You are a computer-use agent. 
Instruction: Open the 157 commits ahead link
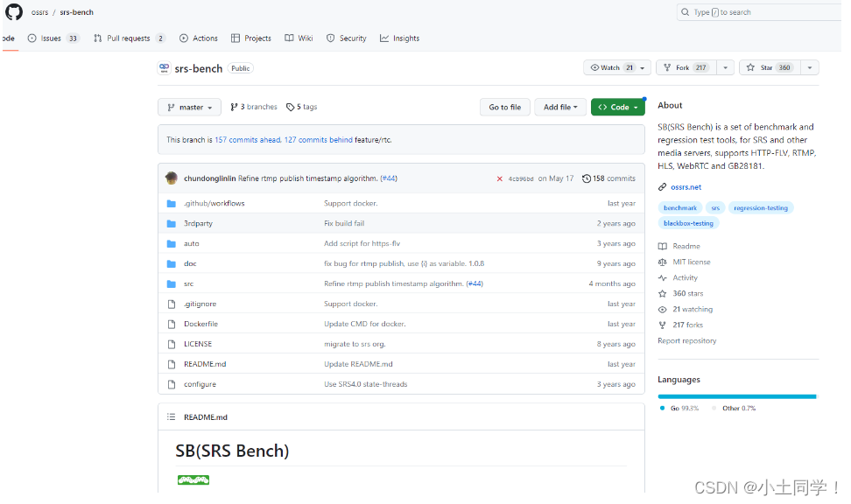point(248,140)
